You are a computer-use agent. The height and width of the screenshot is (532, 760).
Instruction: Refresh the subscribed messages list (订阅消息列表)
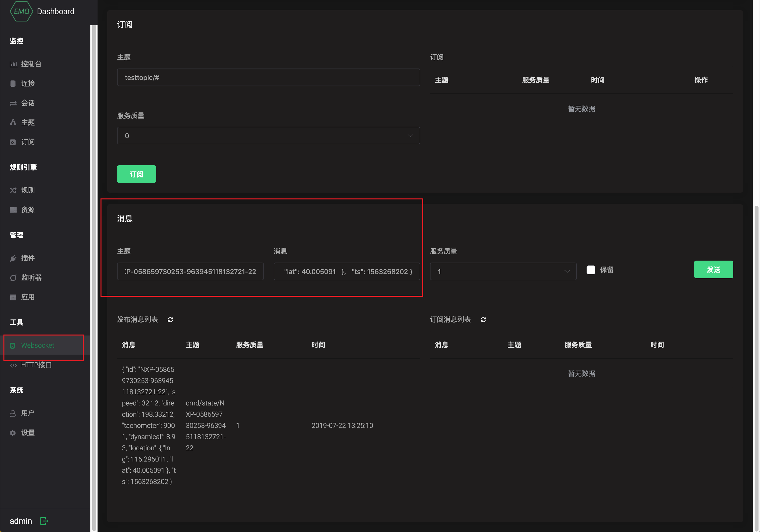pyautogui.click(x=483, y=320)
